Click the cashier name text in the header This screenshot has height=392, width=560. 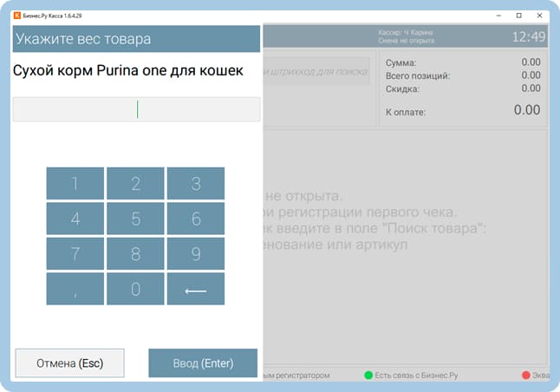[406, 32]
